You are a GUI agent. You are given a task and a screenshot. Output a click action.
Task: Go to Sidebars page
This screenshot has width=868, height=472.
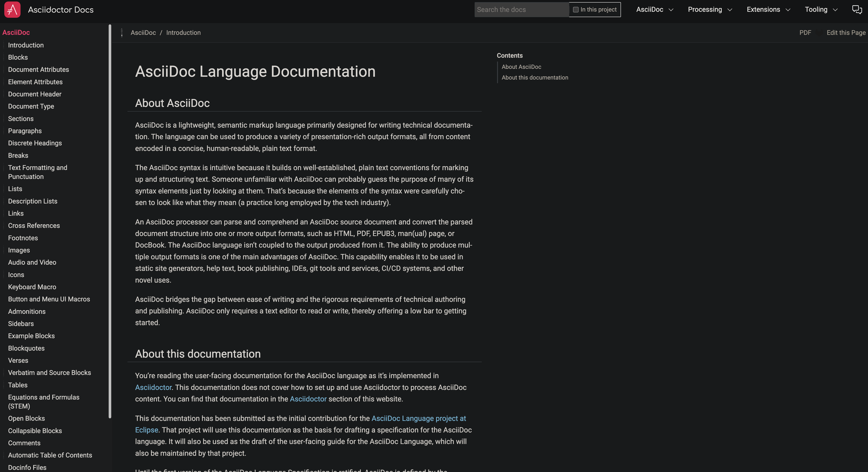click(x=21, y=323)
